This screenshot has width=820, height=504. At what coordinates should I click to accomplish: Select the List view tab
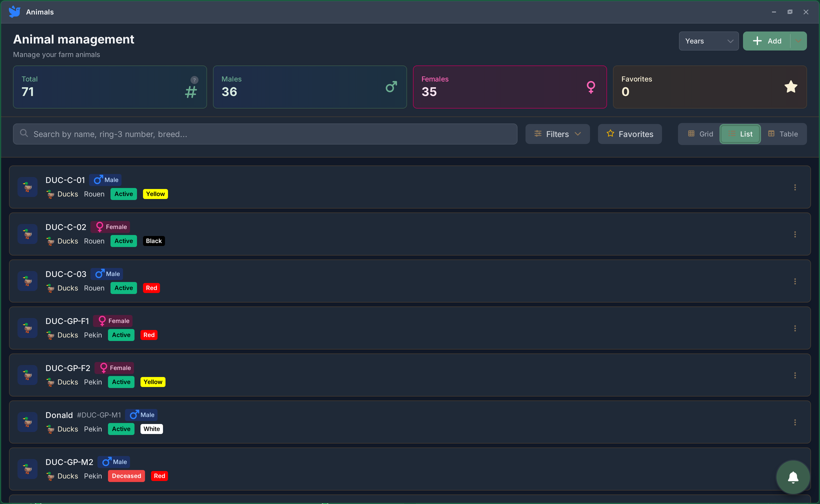(740, 134)
